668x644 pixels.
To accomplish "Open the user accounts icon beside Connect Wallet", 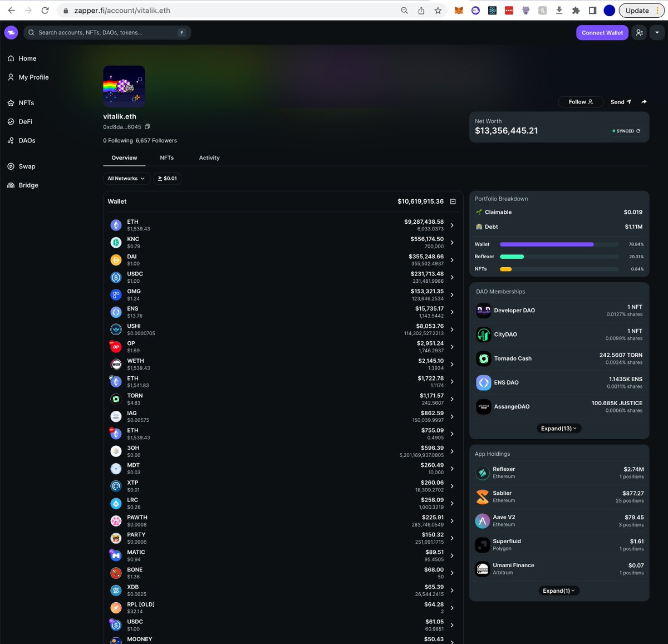I will pyautogui.click(x=639, y=33).
